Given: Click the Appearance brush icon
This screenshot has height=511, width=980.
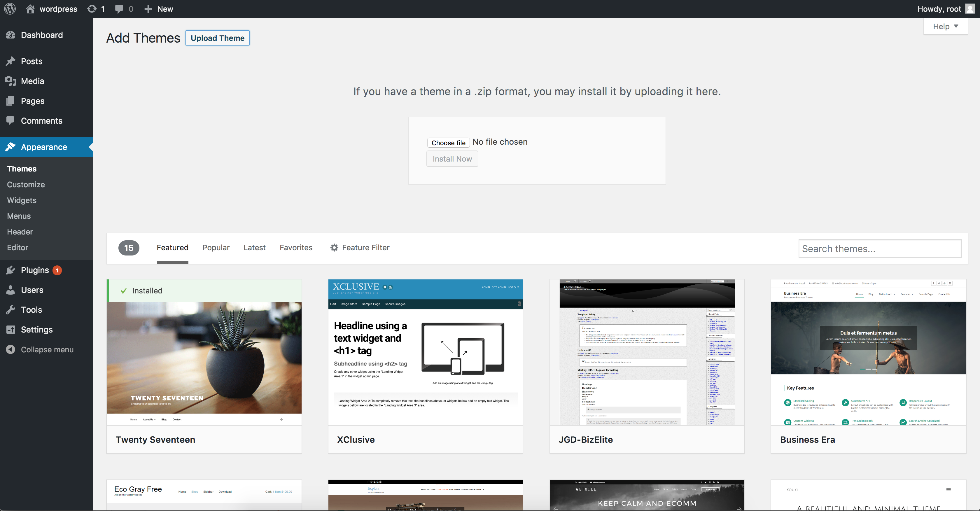Looking at the screenshot, I should (10, 147).
